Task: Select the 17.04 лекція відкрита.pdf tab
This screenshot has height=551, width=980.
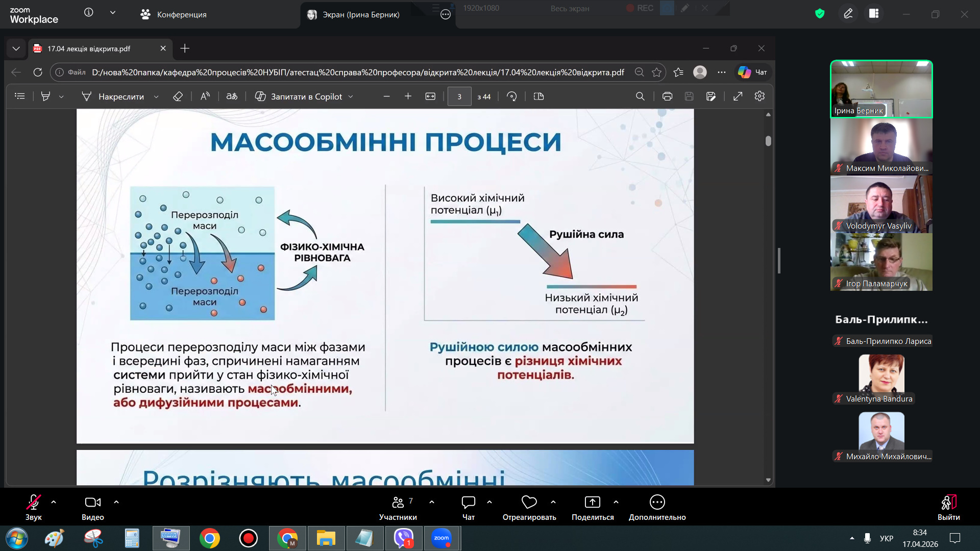Action: tap(89, 48)
